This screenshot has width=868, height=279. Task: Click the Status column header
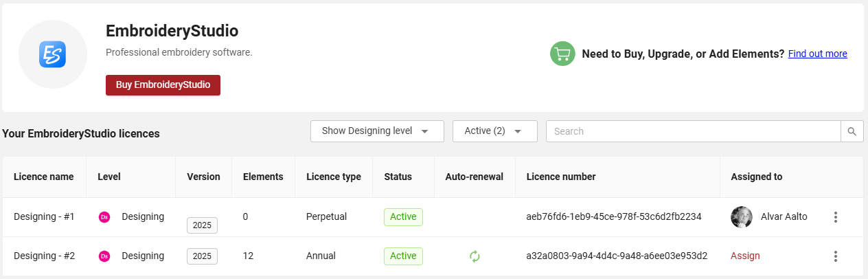(398, 177)
